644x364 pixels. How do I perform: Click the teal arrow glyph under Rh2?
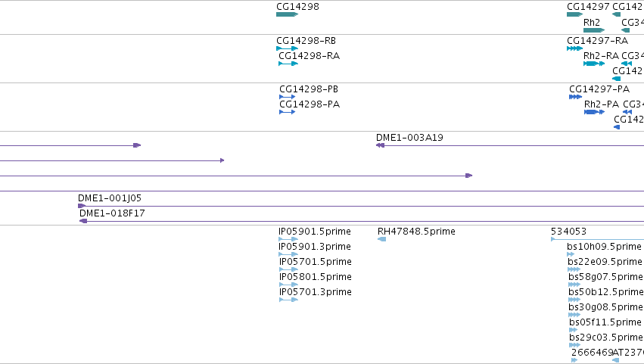coord(594,30)
